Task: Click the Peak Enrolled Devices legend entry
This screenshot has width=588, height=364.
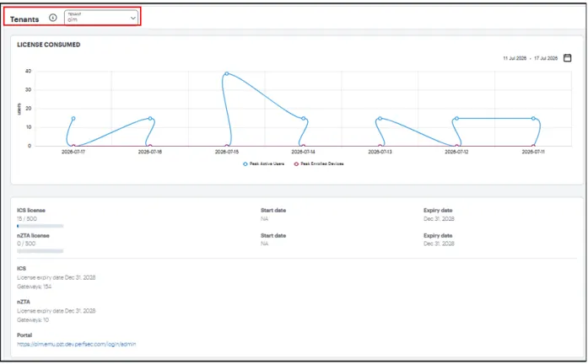Action: [x=319, y=164]
